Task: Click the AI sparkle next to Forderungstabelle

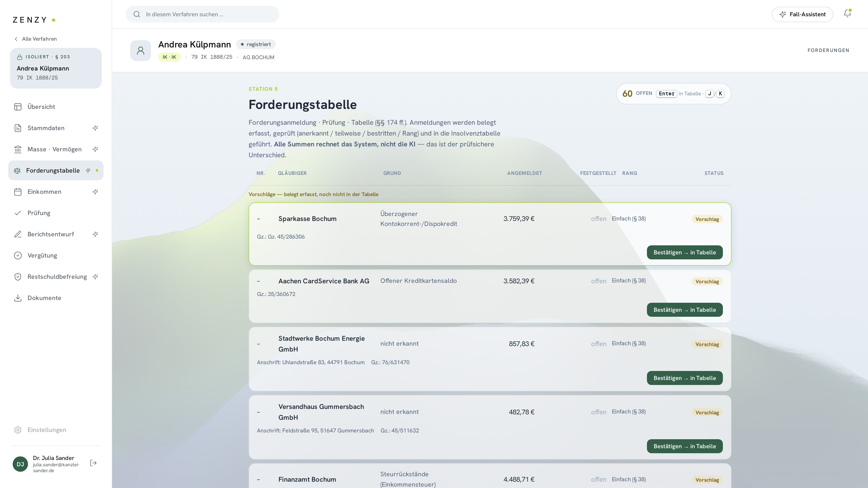Action: pos(88,170)
